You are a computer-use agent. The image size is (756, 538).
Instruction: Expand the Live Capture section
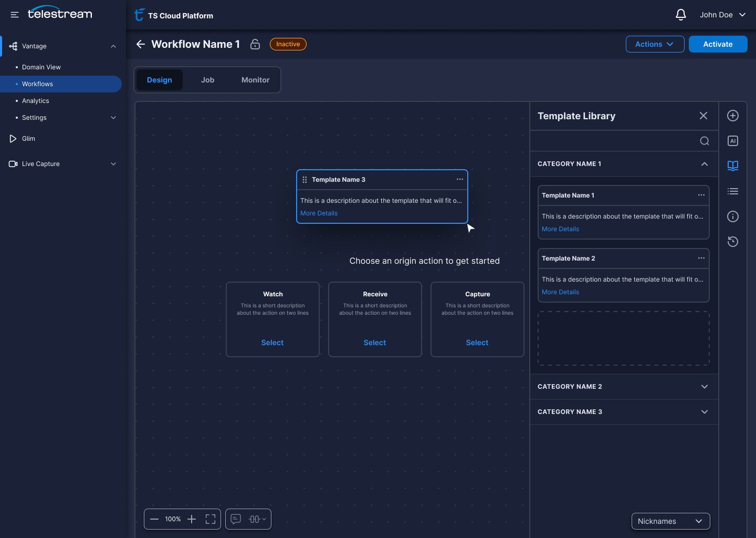[113, 164]
